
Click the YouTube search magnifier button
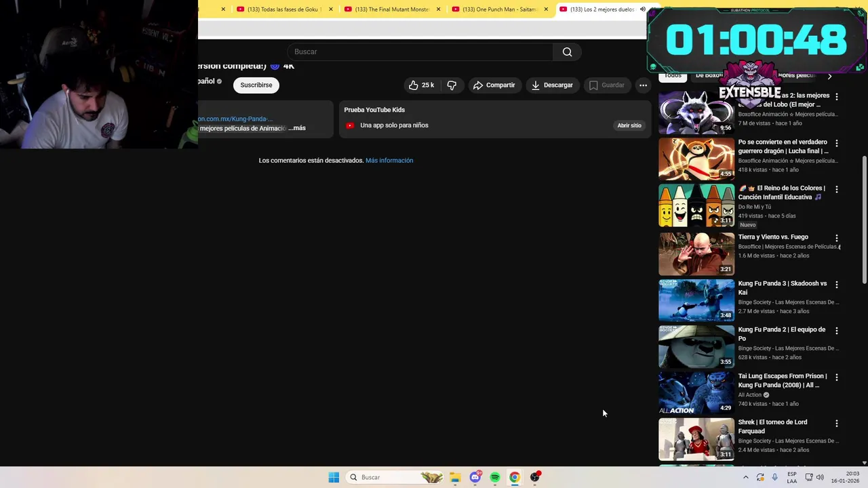click(567, 52)
